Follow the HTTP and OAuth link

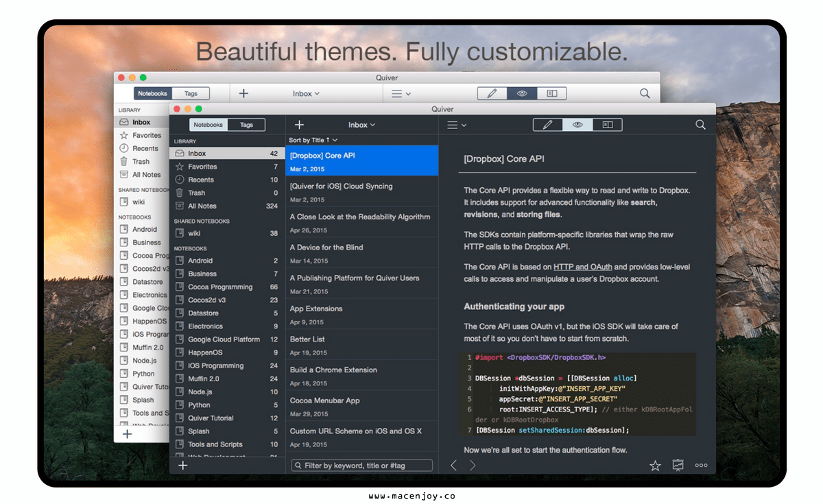pos(584,267)
